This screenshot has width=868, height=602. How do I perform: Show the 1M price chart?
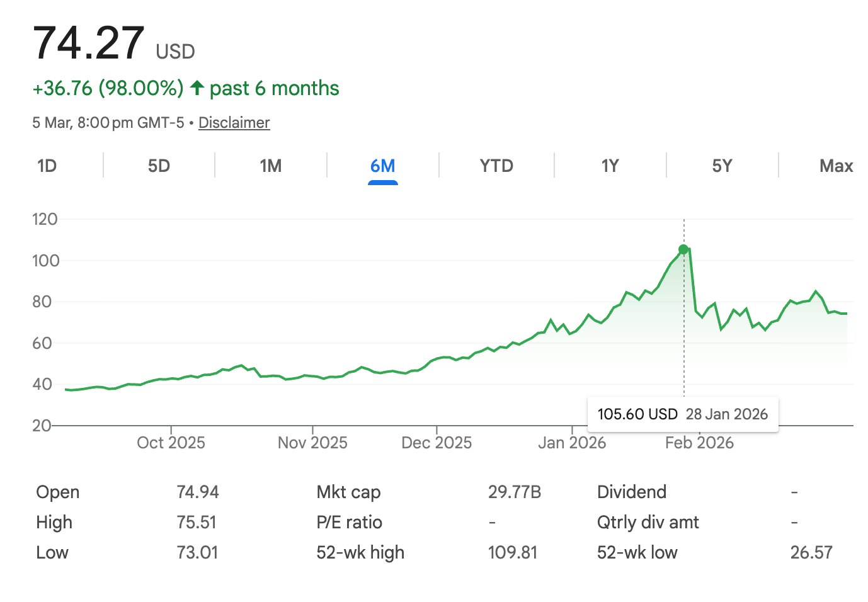tap(271, 166)
